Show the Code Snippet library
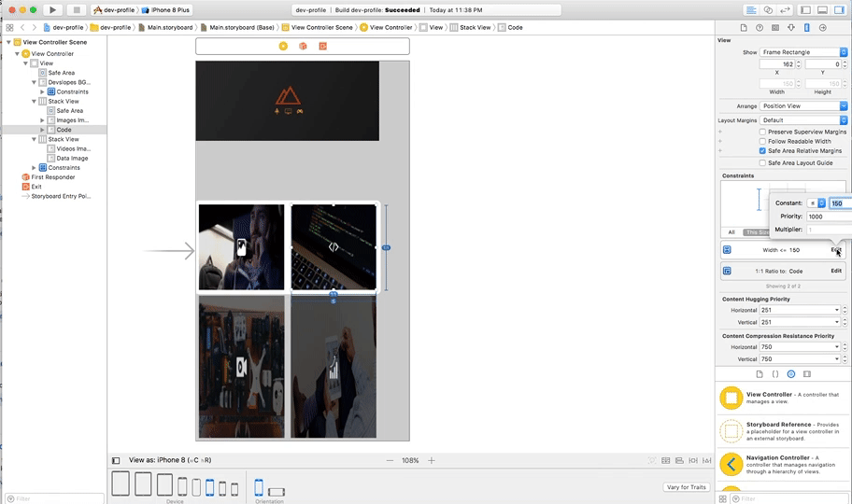Screen dimensions: 852x504 pyautogui.click(x=775, y=374)
